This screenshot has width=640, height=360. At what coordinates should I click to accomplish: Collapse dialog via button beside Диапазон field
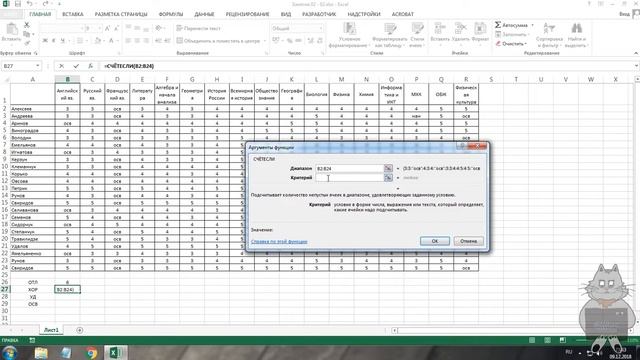tap(388, 168)
